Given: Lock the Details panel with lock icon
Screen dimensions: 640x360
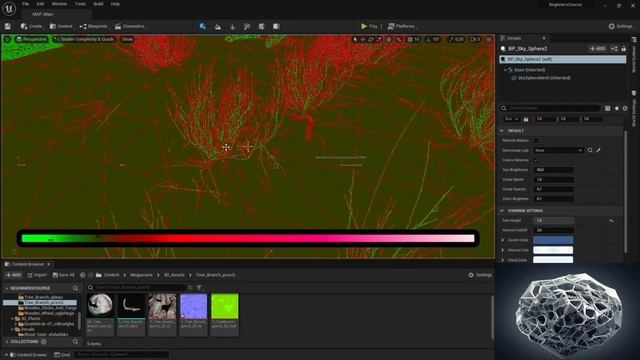Looking at the screenshot, I should click(623, 49).
